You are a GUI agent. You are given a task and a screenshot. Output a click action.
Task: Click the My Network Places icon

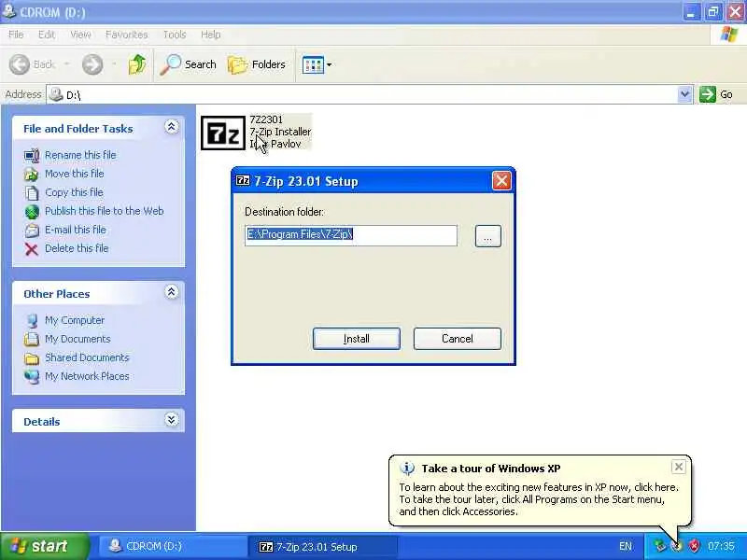point(32,377)
